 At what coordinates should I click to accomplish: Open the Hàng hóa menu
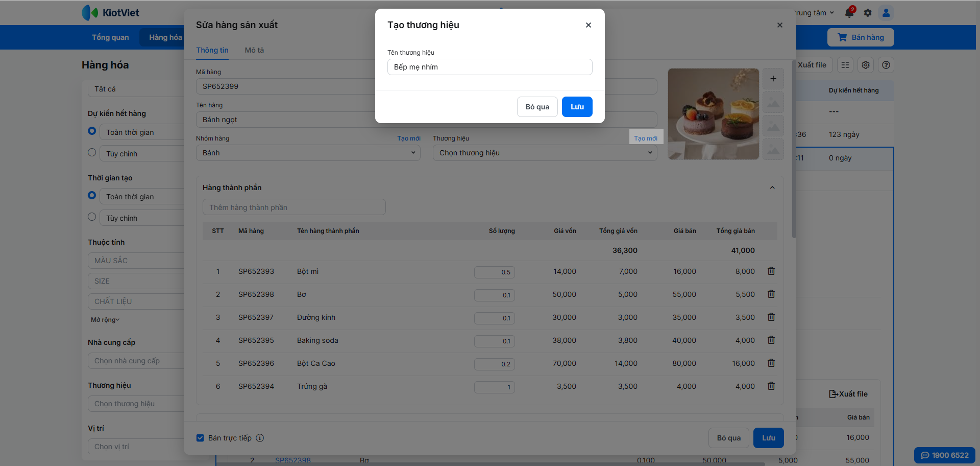[x=165, y=37]
